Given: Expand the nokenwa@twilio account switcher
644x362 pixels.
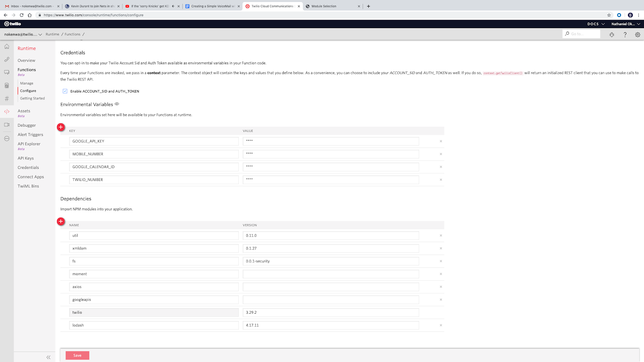Looking at the screenshot, I should coord(23,35).
